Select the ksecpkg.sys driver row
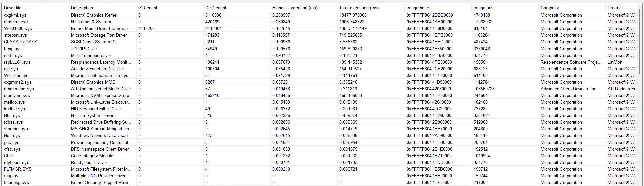Image resolution: width=644 pixels, height=186 pixels. click(319, 182)
